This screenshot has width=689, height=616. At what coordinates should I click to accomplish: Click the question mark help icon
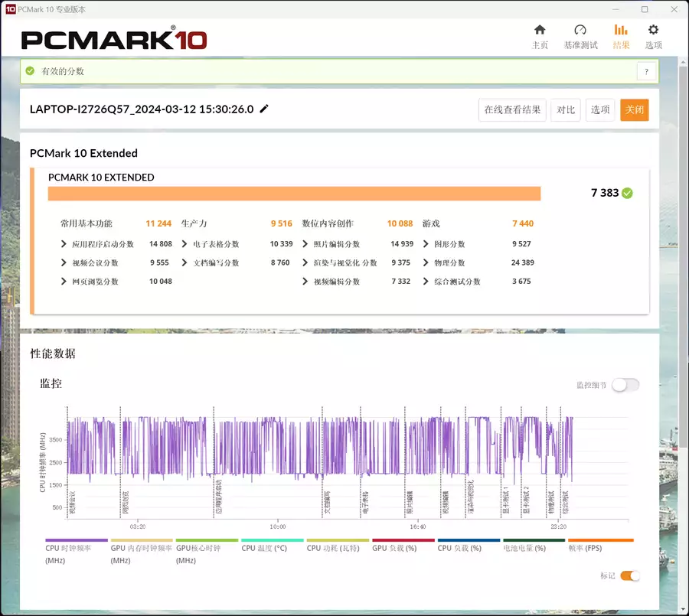[x=646, y=72]
